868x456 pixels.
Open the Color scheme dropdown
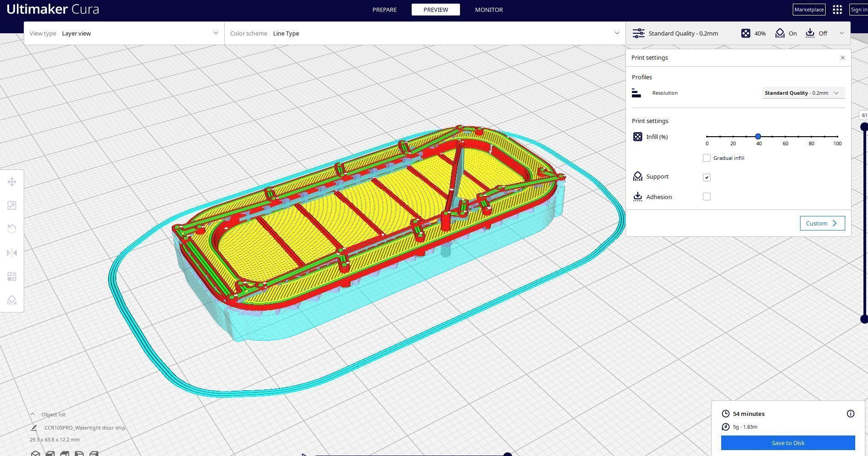point(425,33)
